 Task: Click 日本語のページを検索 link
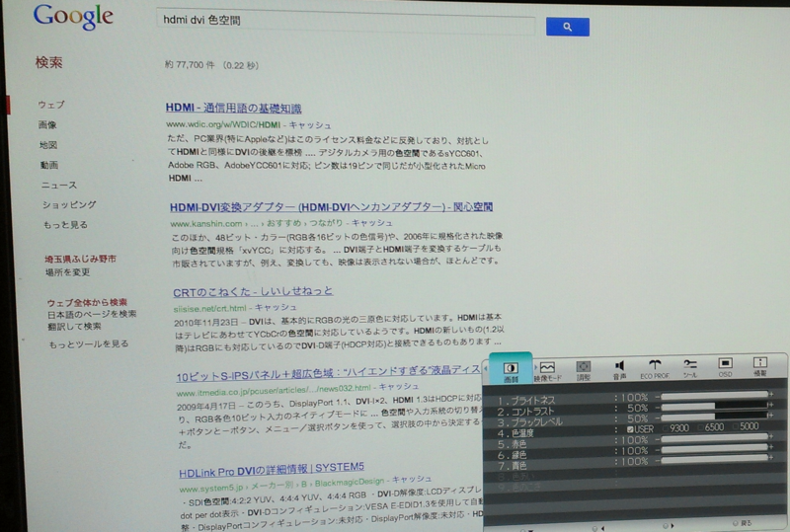click(x=92, y=314)
